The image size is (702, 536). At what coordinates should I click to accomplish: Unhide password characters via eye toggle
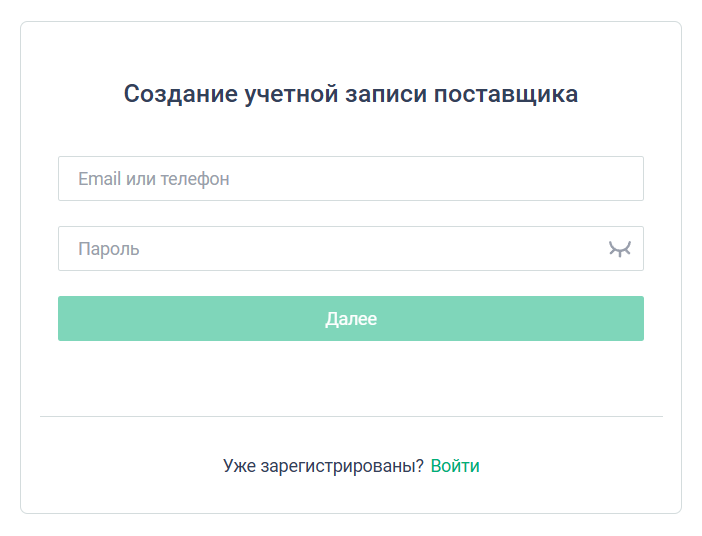pos(620,249)
